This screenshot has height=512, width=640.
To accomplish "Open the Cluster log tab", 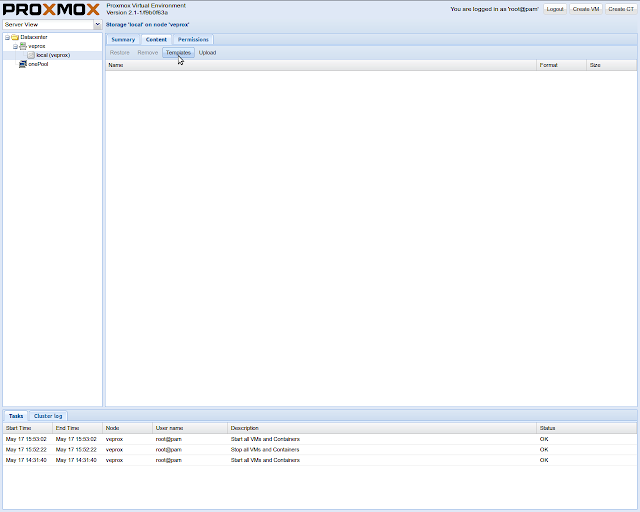I will point(48,416).
